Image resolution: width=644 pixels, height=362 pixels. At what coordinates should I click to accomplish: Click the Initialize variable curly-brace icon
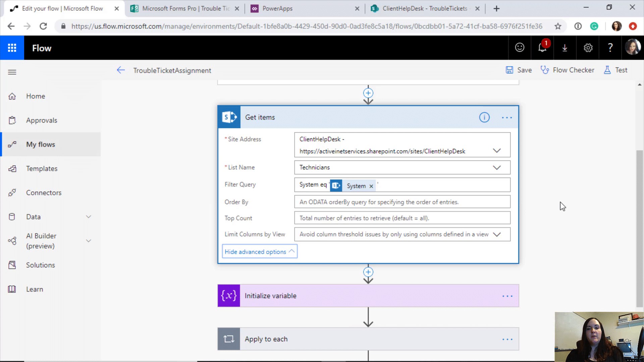point(229,296)
